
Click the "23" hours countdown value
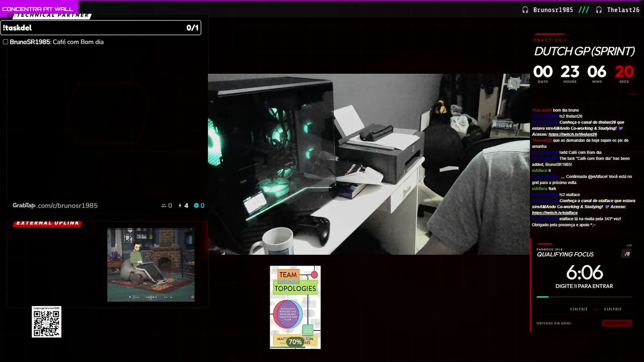click(x=570, y=72)
